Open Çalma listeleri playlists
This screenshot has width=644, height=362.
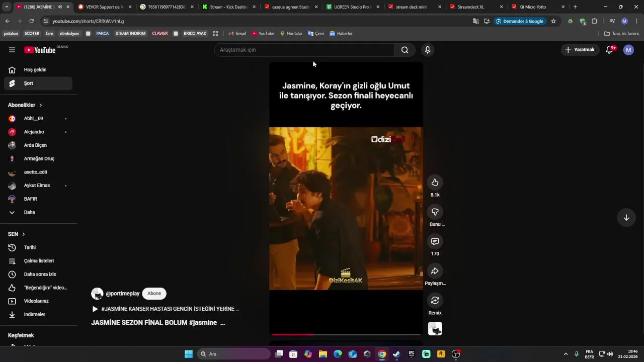pos(38,261)
